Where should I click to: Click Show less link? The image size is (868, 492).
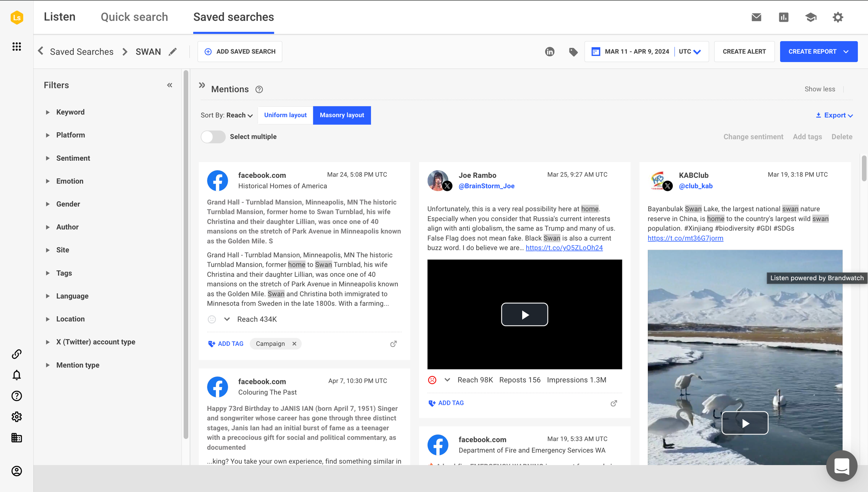(x=820, y=89)
